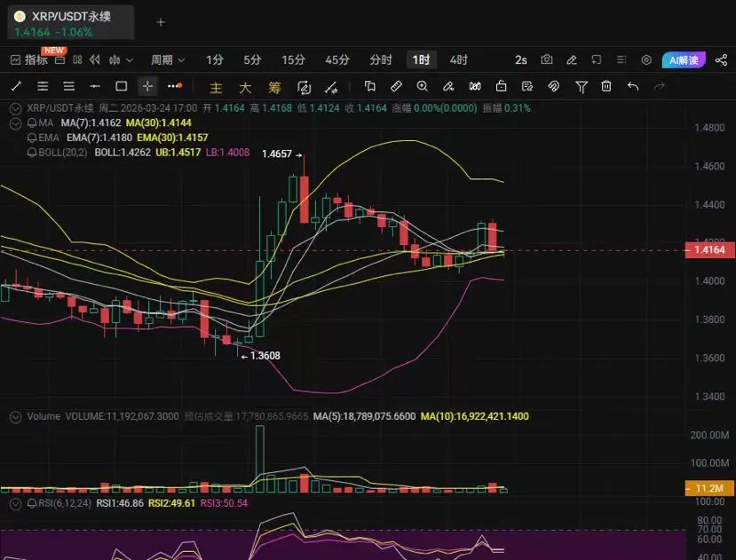The image size is (736, 560).
Task: Toggle the MA indicator bell alert
Action: pyautogui.click(x=32, y=123)
